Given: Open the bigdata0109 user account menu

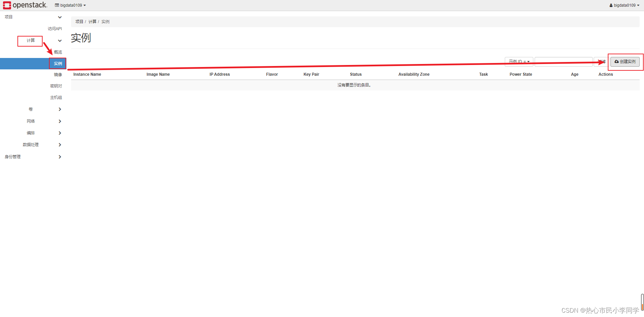Looking at the screenshot, I should coord(624,5).
